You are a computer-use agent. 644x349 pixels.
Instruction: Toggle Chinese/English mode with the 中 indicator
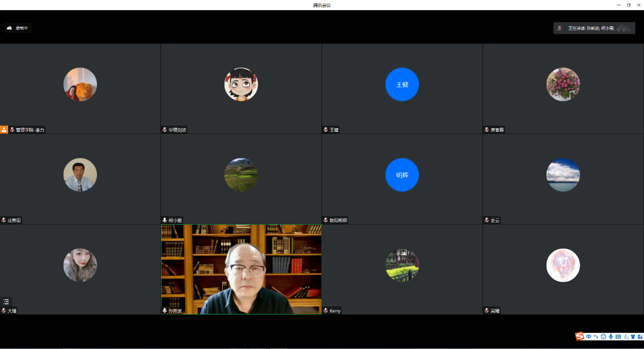tap(589, 336)
